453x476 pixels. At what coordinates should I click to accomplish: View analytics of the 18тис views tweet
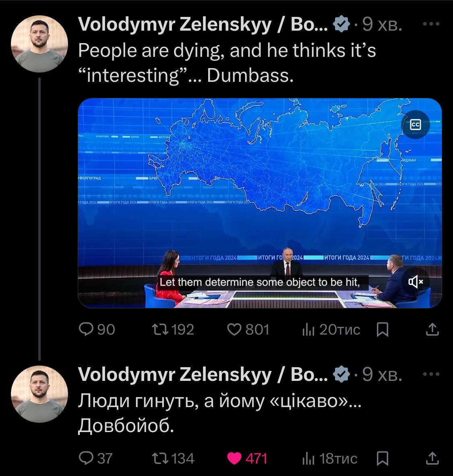pos(308,458)
